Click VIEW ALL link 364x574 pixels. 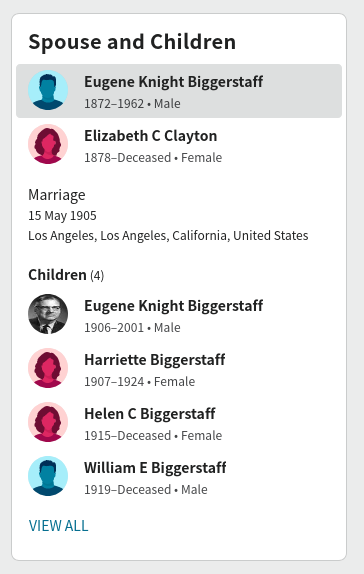click(x=59, y=526)
